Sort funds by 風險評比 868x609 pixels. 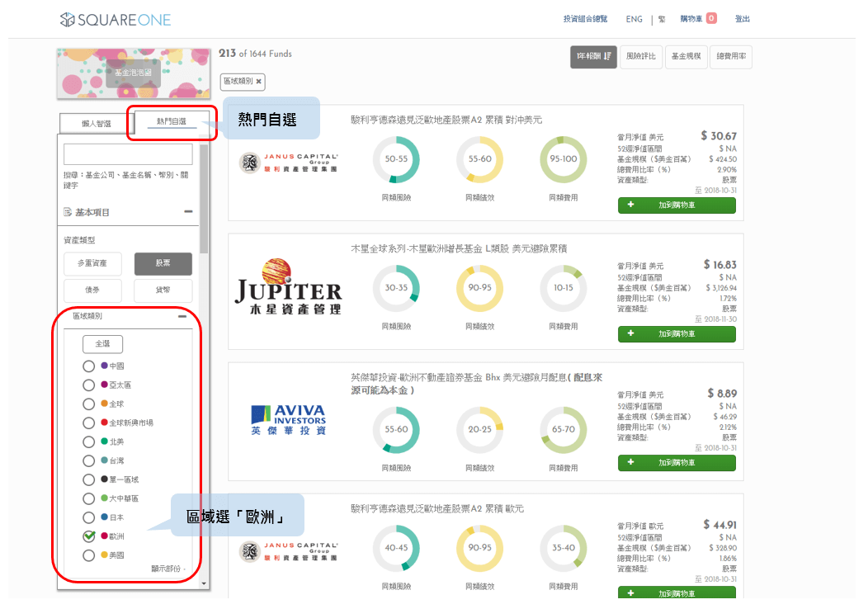tap(640, 56)
